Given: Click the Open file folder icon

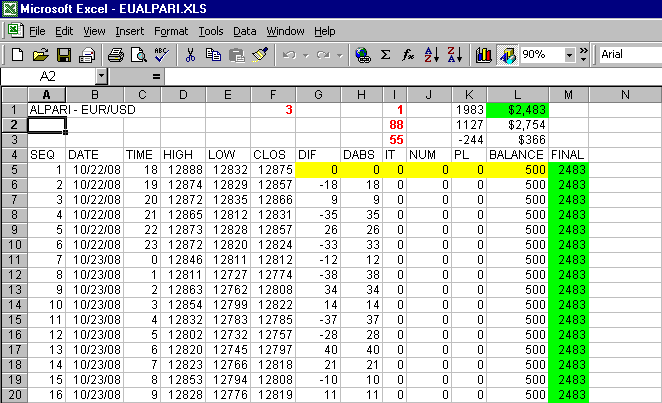Looking at the screenshot, I should [x=40, y=54].
